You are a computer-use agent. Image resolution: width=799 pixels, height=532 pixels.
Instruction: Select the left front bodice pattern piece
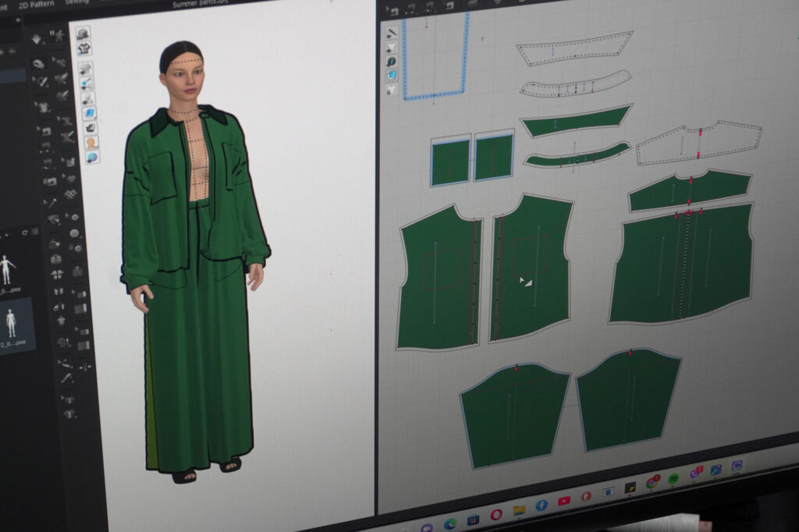tap(439, 279)
